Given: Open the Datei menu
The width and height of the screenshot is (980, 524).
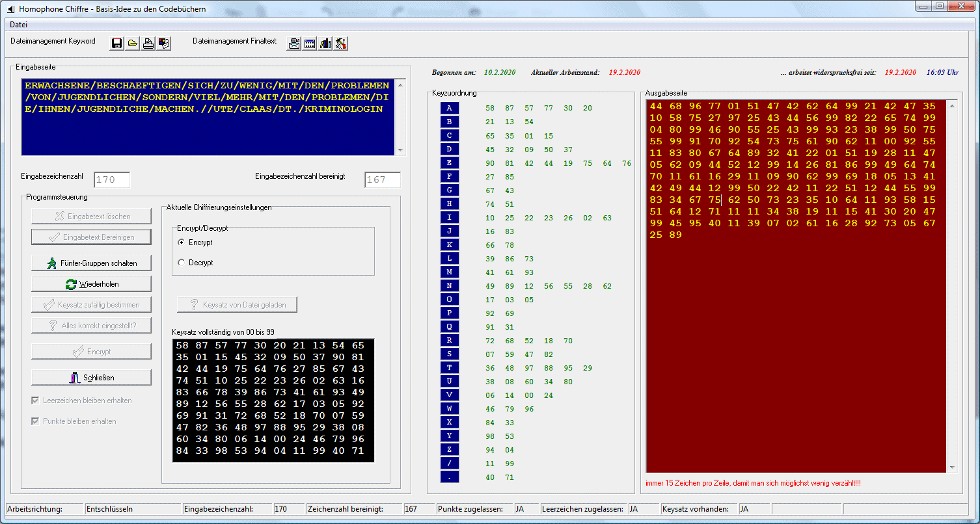Looking at the screenshot, I should coord(18,25).
